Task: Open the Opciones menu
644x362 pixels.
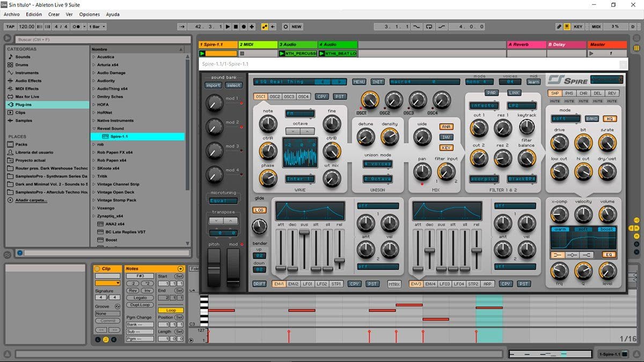Action: pos(89,14)
